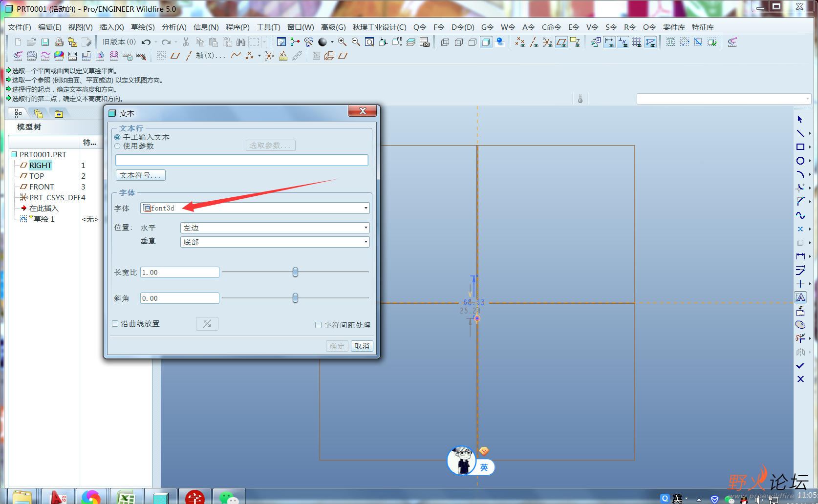Click the refit view icon
This screenshot has width=818, height=504.
pyautogui.click(x=369, y=42)
